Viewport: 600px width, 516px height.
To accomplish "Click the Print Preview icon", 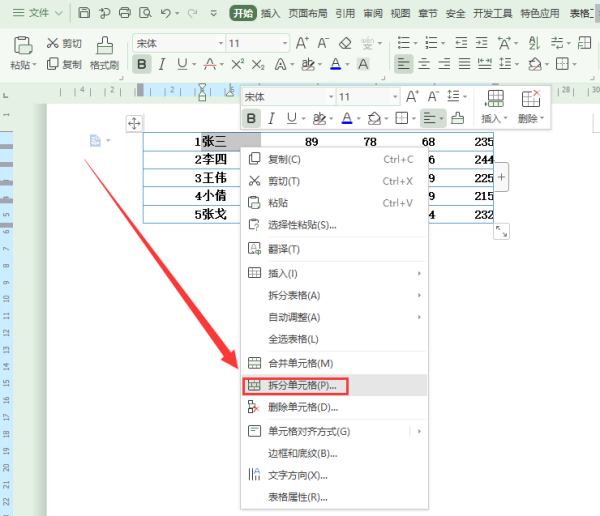I will [145, 13].
